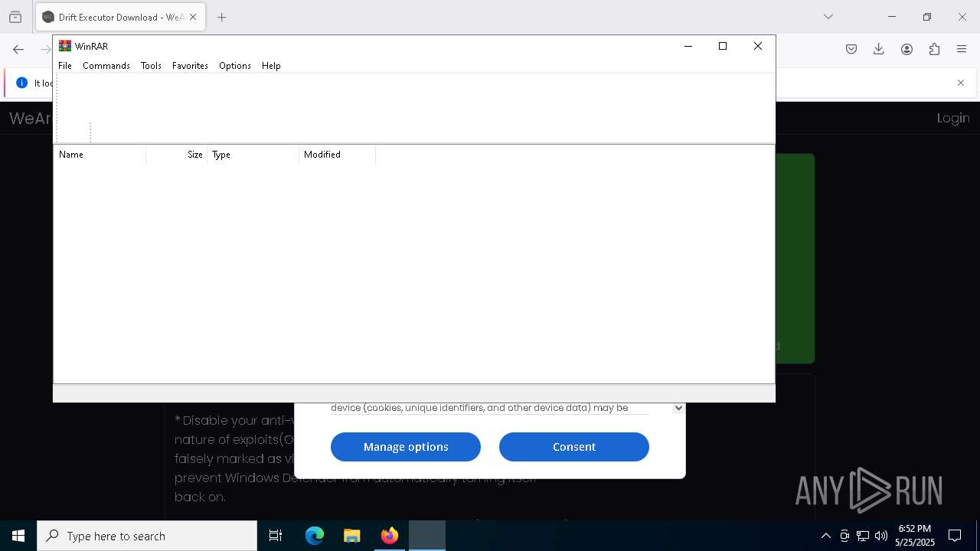This screenshot has height=551, width=980.
Task: Show hidden system tray icons
Action: point(825,536)
